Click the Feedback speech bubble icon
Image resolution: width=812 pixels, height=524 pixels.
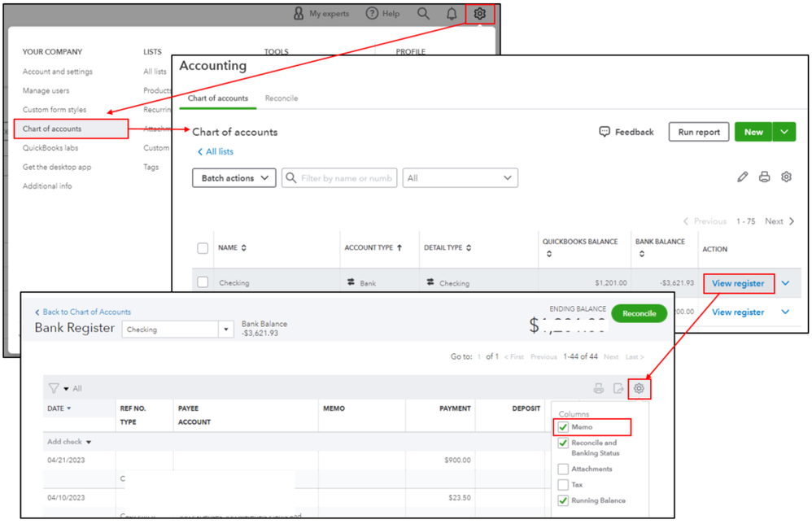tap(605, 132)
